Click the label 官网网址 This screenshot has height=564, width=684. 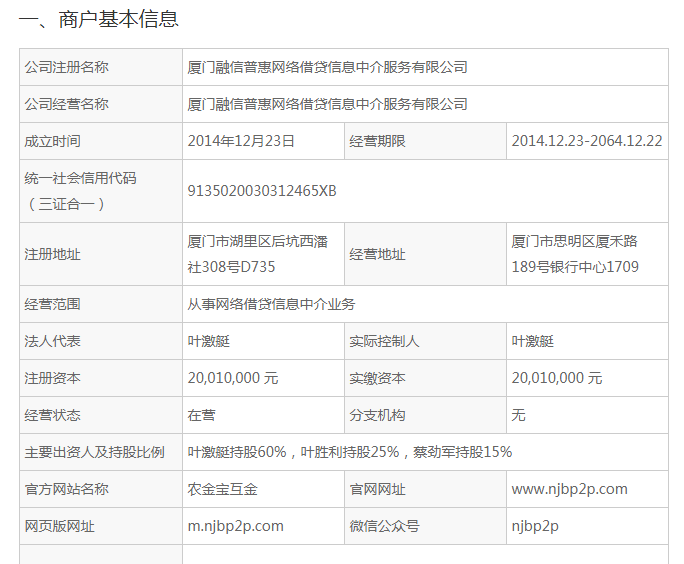[377, 489]
